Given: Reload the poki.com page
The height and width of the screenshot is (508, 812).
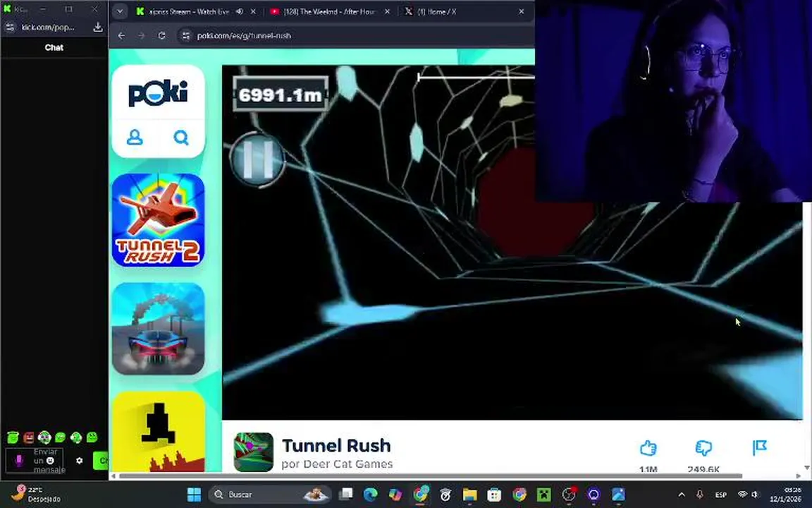Looking at the screenshot, I should 161,36.
